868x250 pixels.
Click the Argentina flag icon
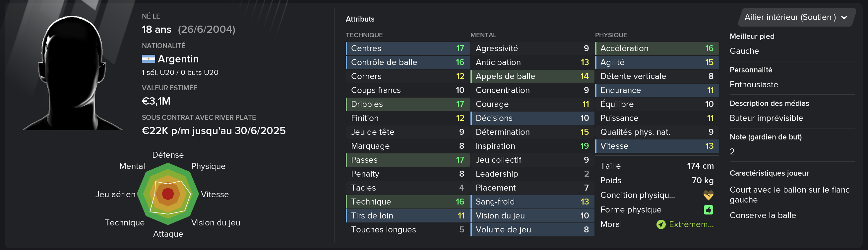(x=148, y=59)
